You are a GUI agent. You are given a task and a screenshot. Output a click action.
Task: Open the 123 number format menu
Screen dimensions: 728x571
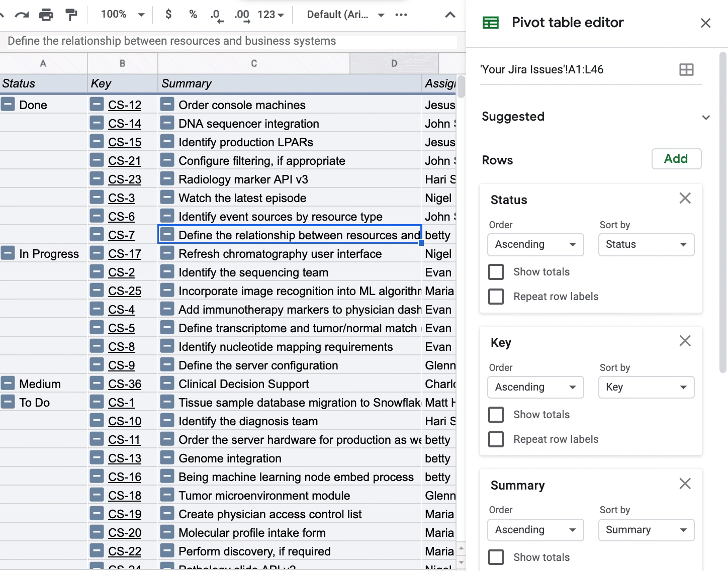tap(270, 15)
